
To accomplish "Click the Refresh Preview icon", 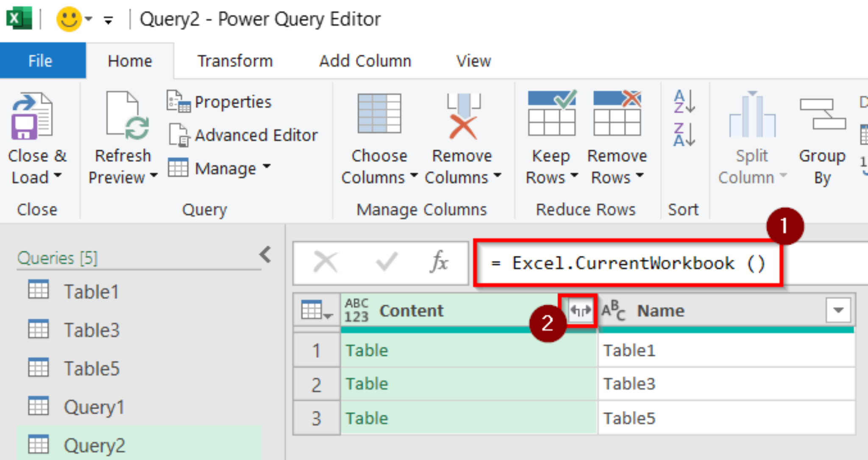I will coord(127,115).
